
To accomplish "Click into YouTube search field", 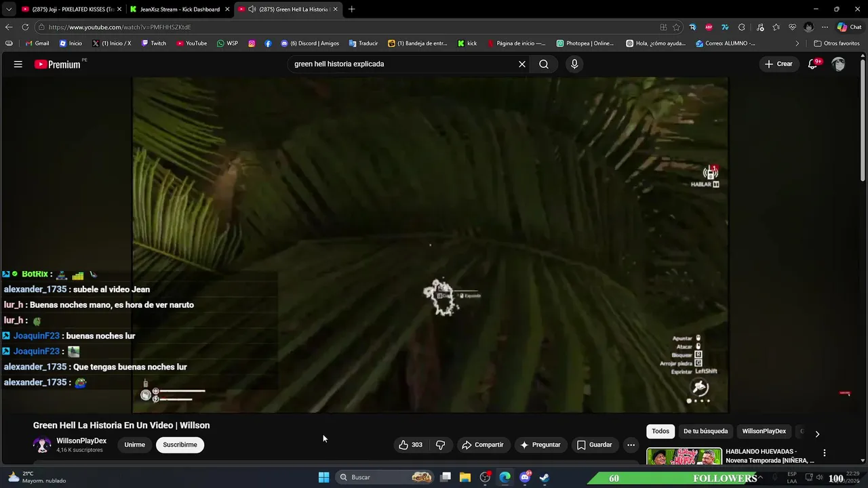I will 403,64.
